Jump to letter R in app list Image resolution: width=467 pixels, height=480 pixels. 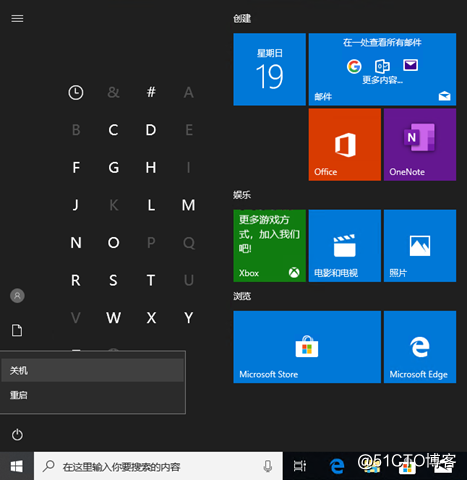[x=76, y=280]
